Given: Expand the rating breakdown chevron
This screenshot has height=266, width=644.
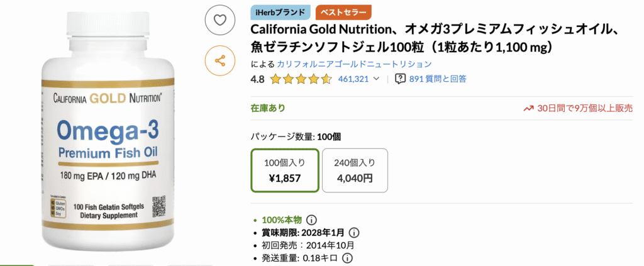Looking at the screenshot, I should pos(377,79).
